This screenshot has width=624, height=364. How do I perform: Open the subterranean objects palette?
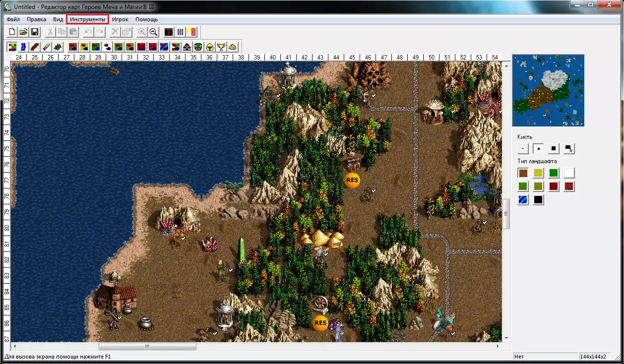(141, 47)
